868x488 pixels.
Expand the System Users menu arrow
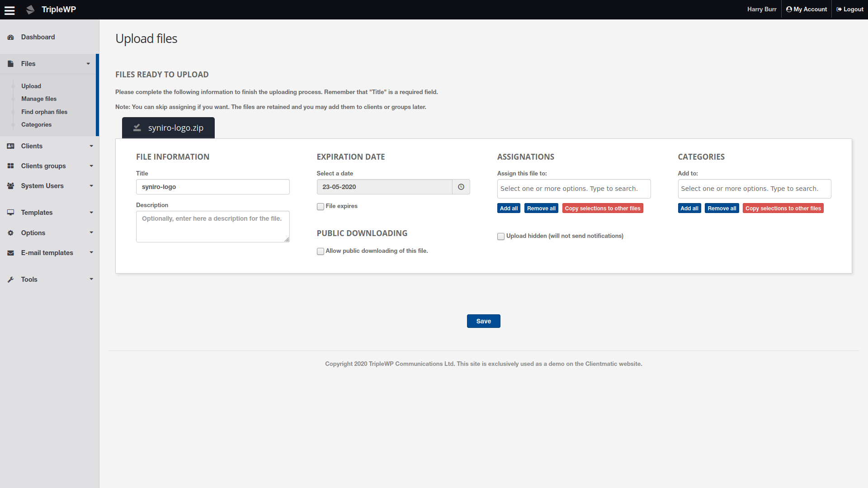pos(91,186)
